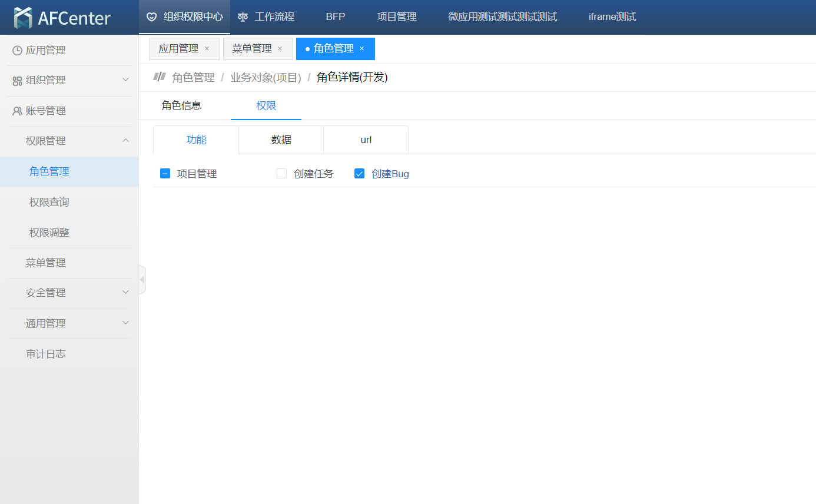
Task: Click the user icon beside 账号管理
Action: tap(17, 111)
